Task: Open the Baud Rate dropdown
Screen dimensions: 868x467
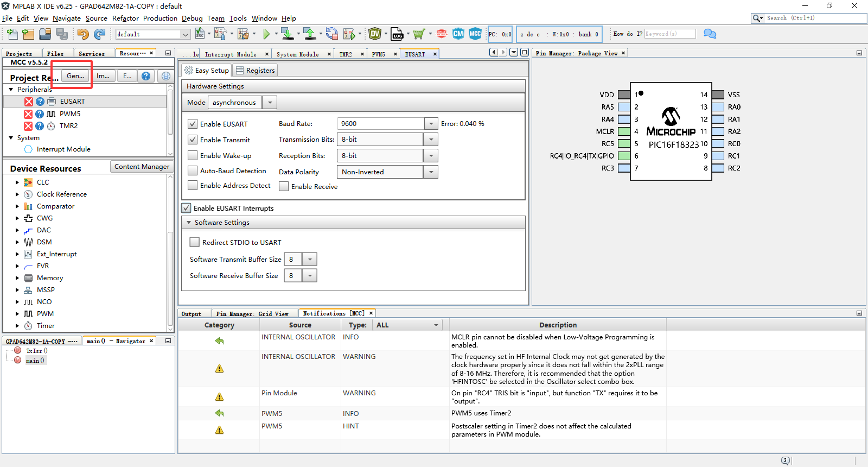Action: pyautogui.click(x=431, y=124)
